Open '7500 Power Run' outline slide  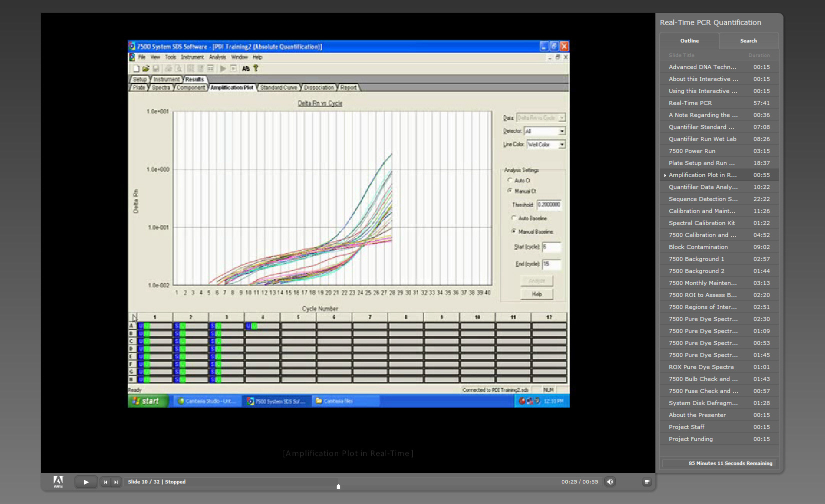click(719, 151)
